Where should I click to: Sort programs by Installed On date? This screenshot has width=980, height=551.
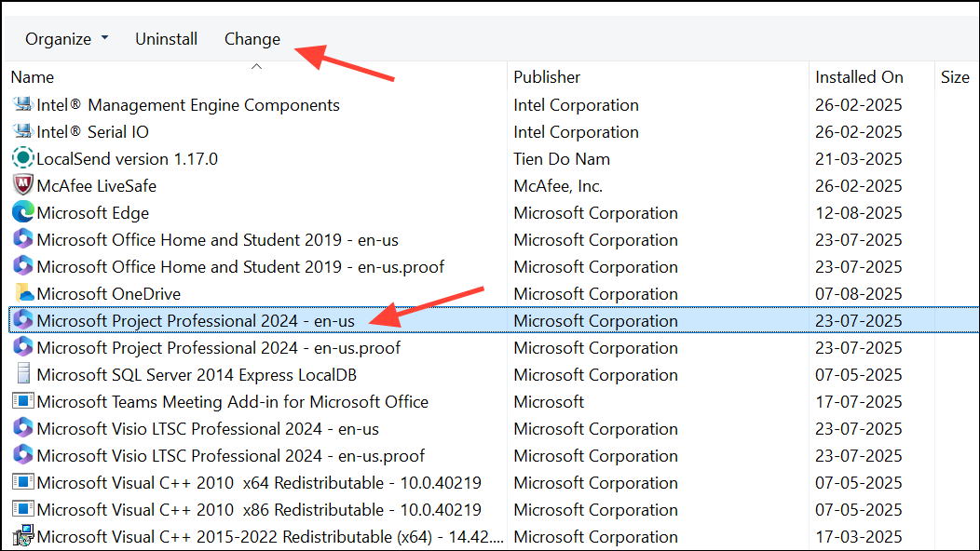click(859, 76)
